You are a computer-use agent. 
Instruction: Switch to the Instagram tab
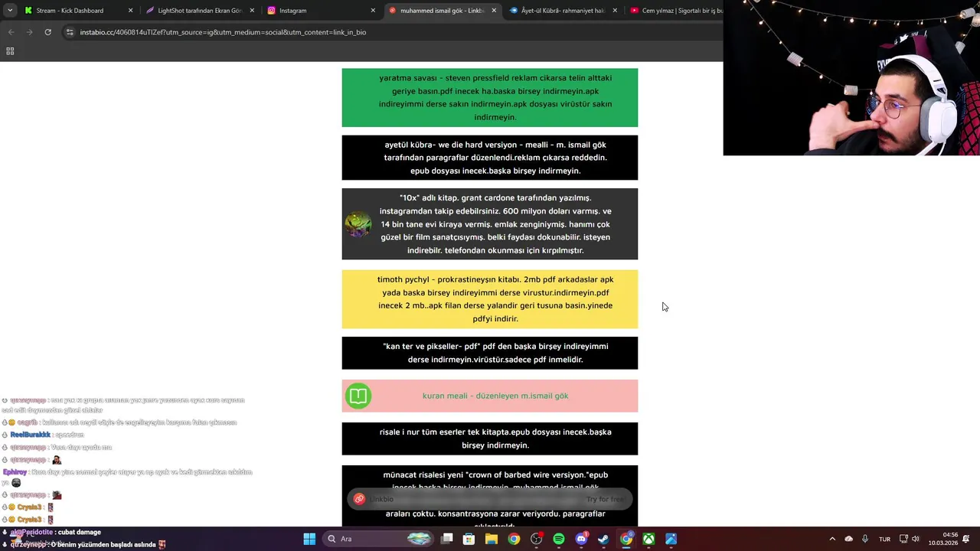pos(321,11)
